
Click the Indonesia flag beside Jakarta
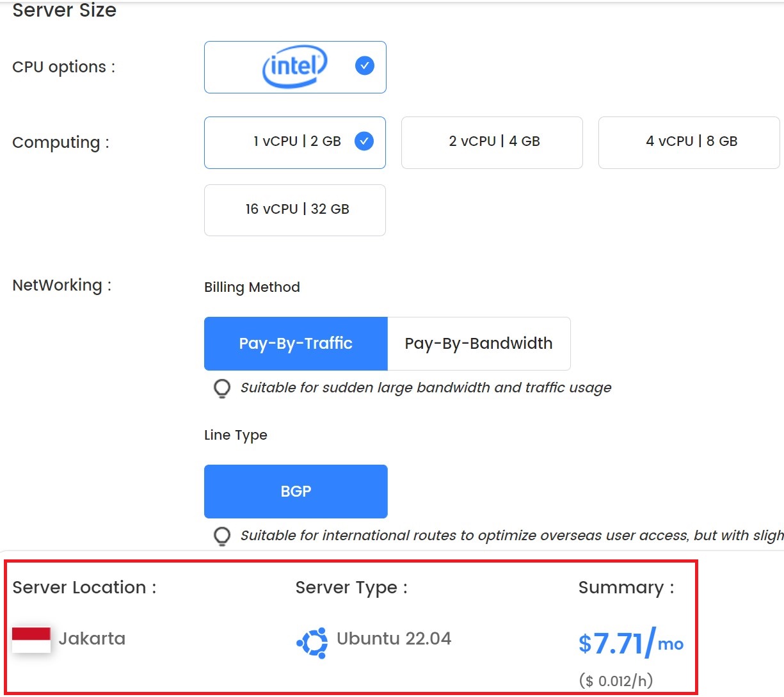point(32,639)
